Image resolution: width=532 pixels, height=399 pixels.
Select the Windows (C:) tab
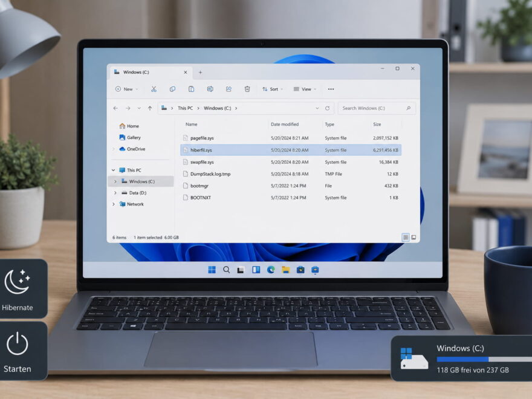pyautogui.click(x=150, y=73)
